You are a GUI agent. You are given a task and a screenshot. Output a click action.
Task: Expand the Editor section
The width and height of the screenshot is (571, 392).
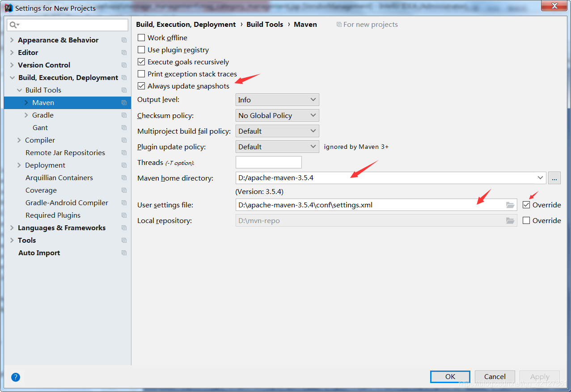[x=12, y=53]
